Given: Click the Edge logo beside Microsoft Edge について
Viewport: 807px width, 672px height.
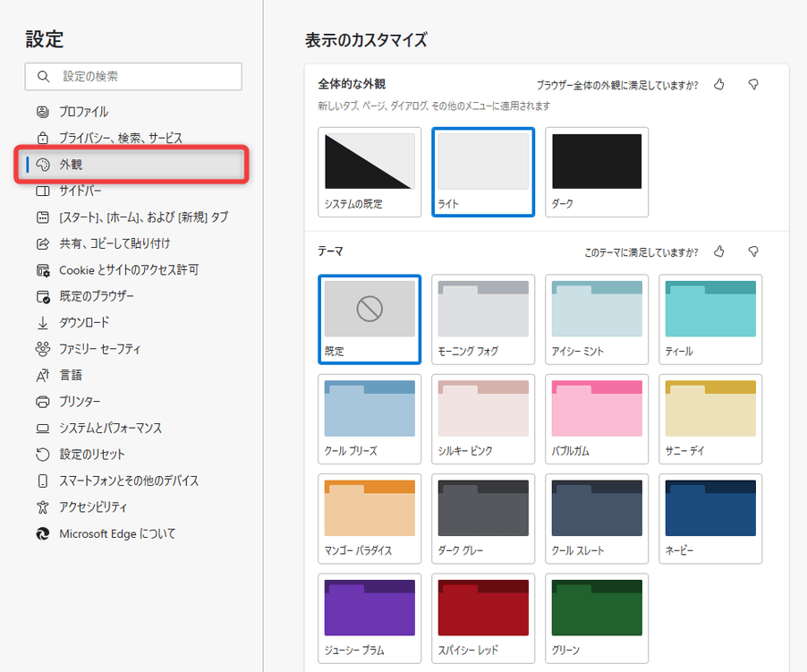Looking at the screenshot, I should [x=43, y=533].
